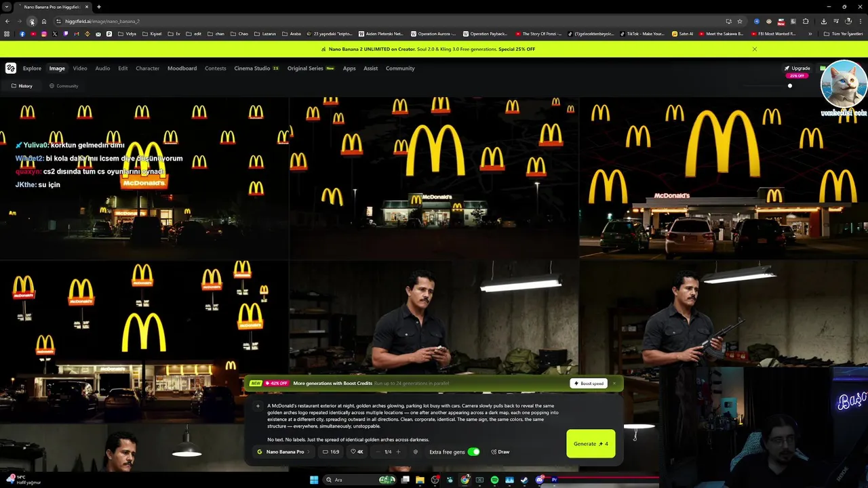
Task: Click the Draw button
Action: (x=500, y=452)
